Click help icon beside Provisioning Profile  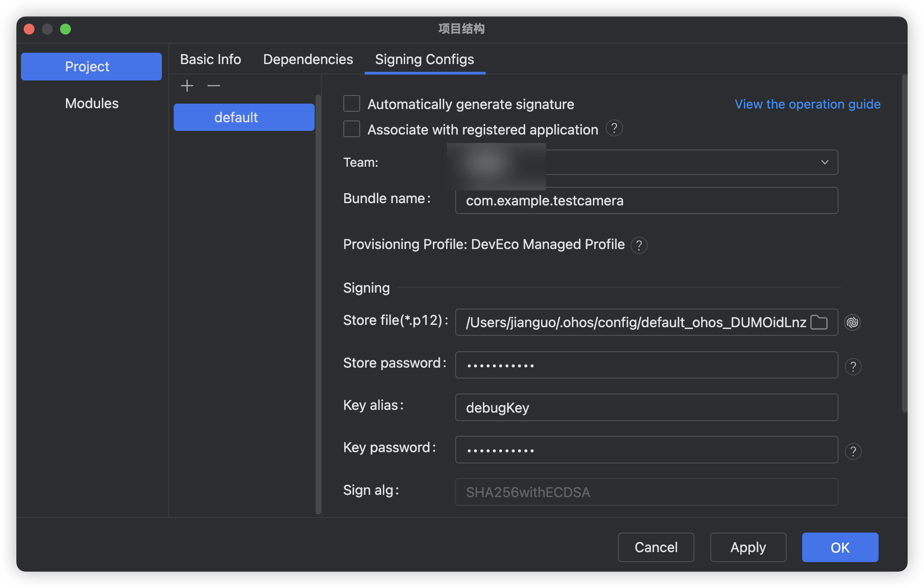[x=639, y=245]
